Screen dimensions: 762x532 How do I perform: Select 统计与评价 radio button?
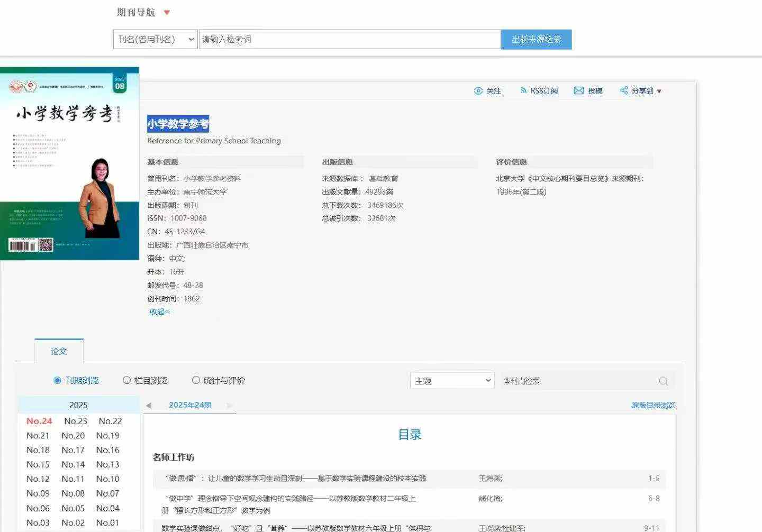click(x=196, y=380)
